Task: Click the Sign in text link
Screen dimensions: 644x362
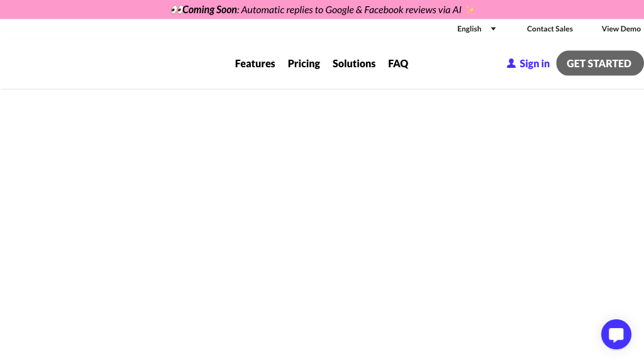Action: 535,63
